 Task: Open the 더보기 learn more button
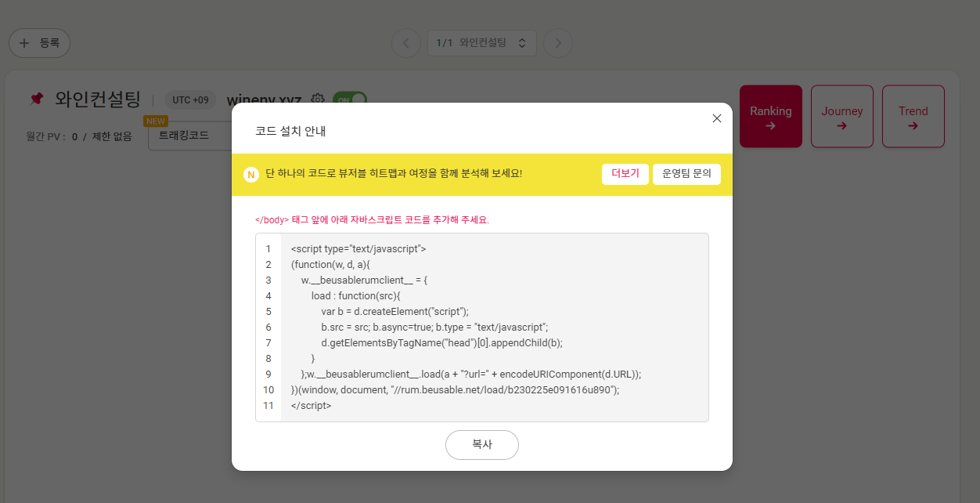(x=625, y=174)
